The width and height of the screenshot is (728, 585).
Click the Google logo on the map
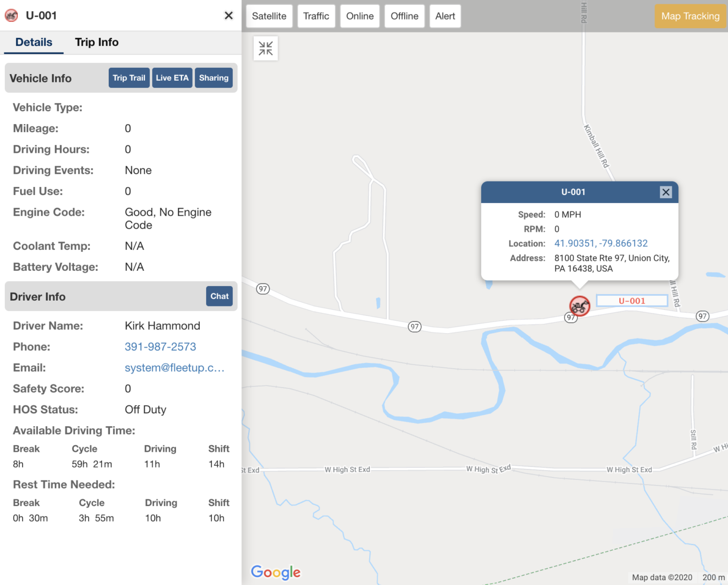(x=276, y=573)
